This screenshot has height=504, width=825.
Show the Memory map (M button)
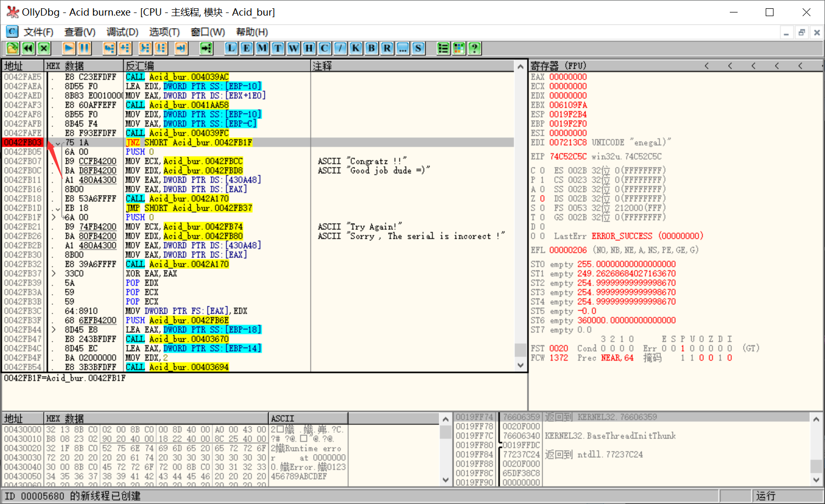click(262, 48)
